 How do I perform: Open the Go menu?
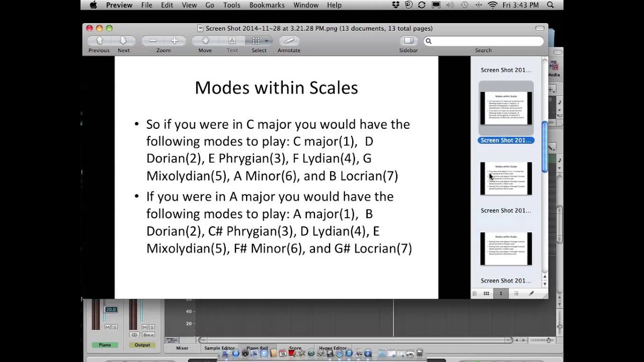[210, 5]
